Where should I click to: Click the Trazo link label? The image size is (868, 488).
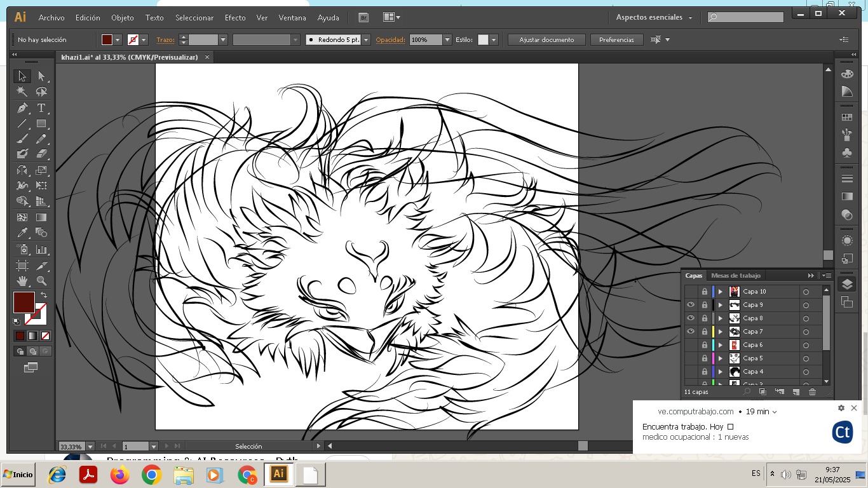(x=165, y=40)
